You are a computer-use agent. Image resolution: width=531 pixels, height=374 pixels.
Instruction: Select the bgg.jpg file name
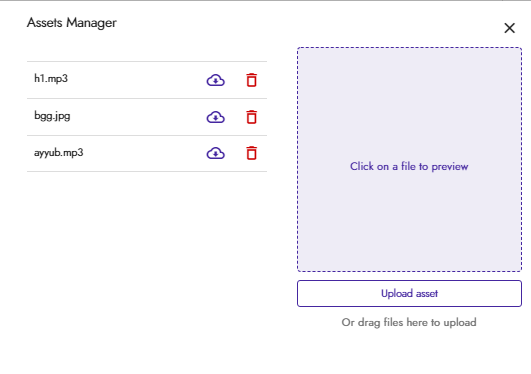tap(52, 116)
